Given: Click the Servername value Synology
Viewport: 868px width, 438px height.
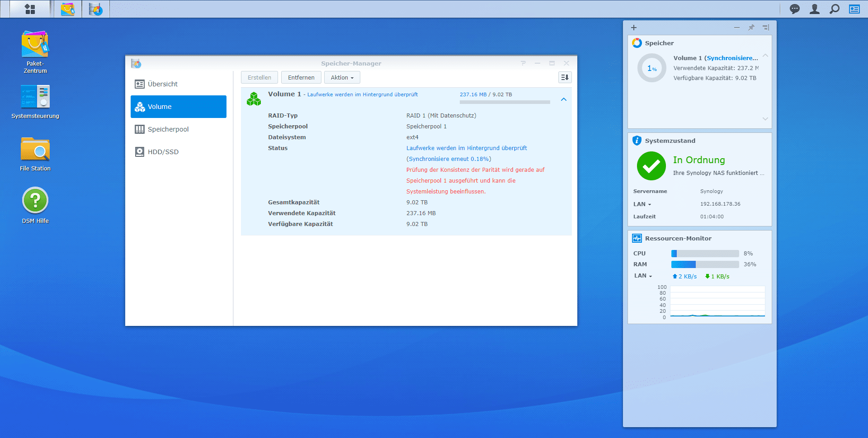Looking at the screenshot, I should coord(712,191).
